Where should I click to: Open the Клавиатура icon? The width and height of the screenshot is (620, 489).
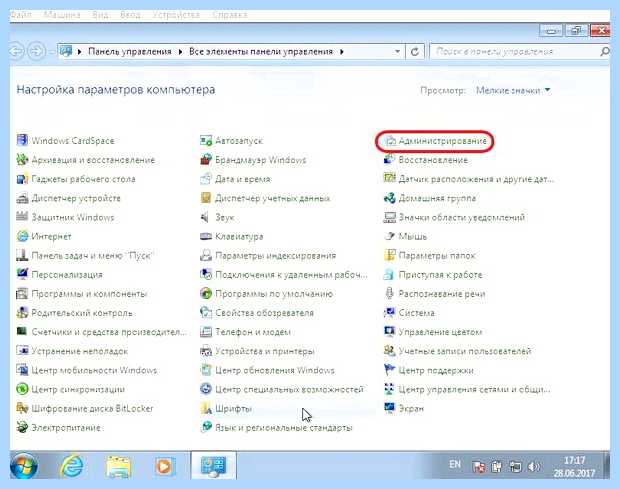[x=206, y=236]
